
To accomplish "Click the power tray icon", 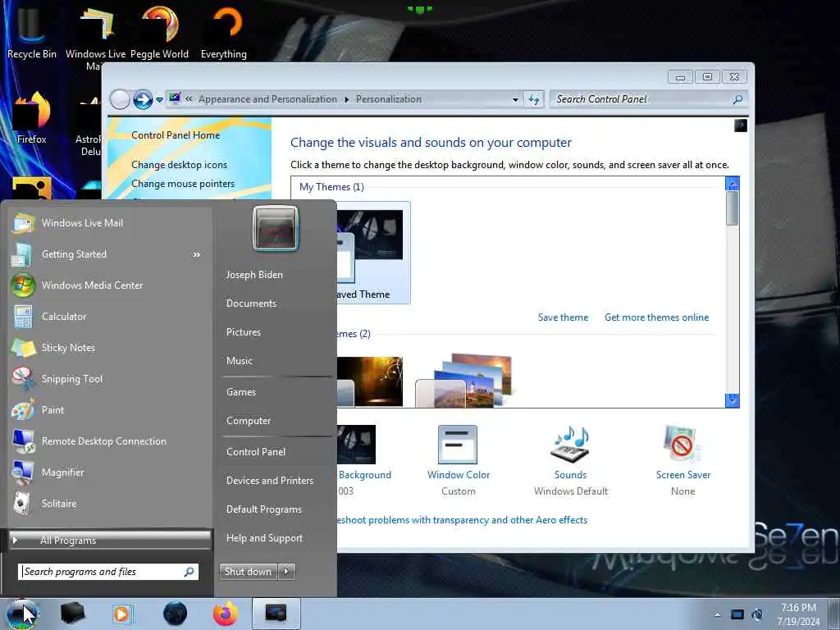I will click(x=757, y=614).
